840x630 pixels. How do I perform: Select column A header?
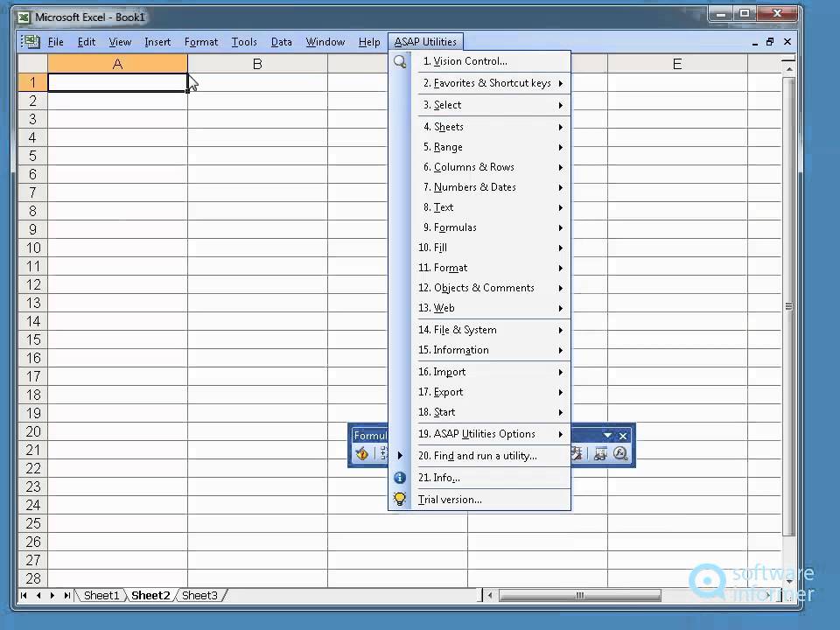(x=118, y=64)
